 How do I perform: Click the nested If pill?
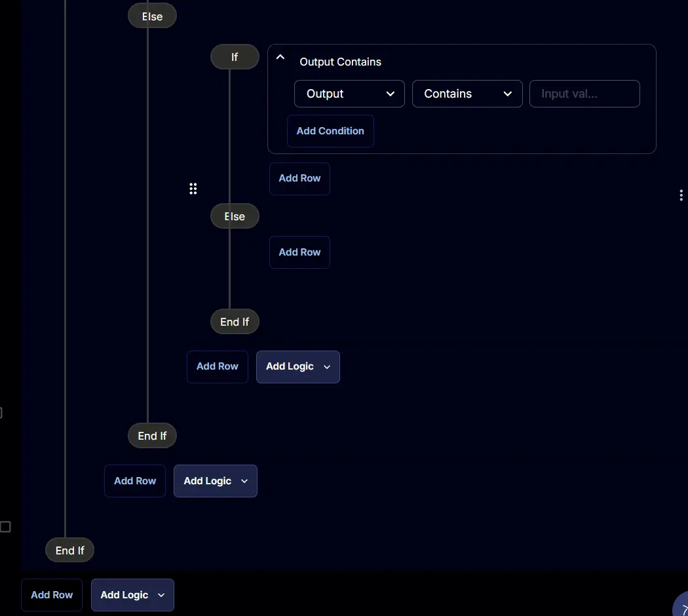click(235, 57)
